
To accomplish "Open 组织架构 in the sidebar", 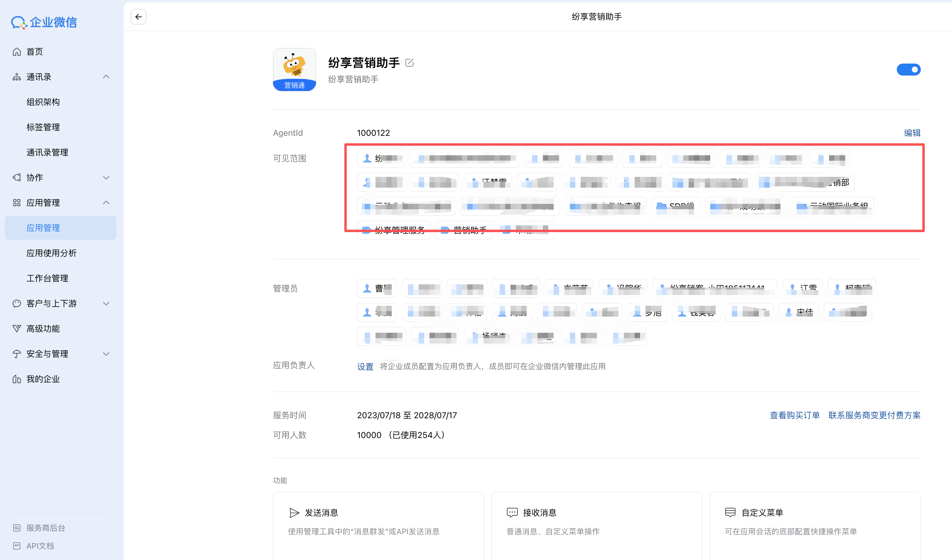I will coord(43,102).
